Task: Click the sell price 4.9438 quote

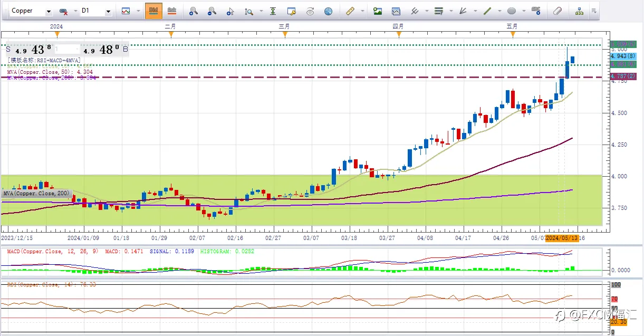Action: (x=33, y=50)
